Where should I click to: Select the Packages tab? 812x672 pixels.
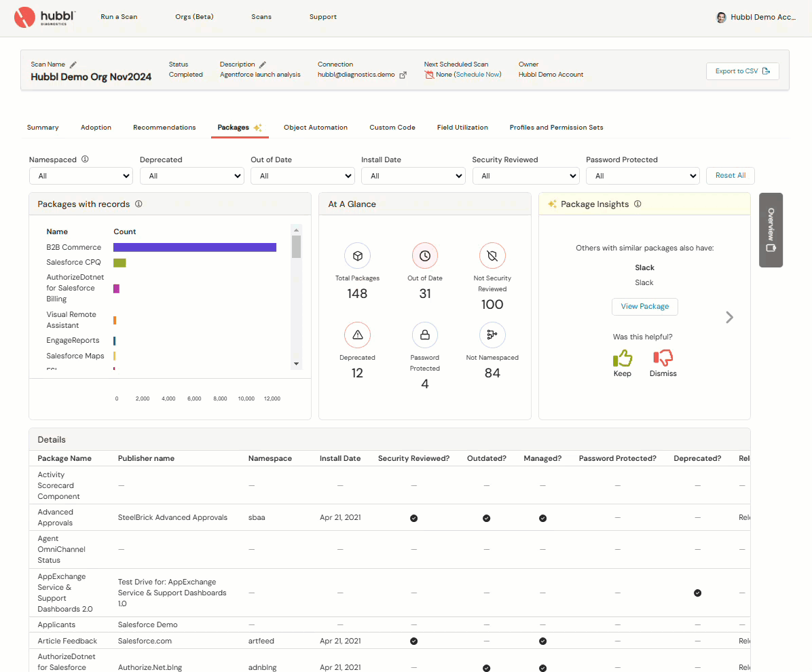tap(240, 128)
